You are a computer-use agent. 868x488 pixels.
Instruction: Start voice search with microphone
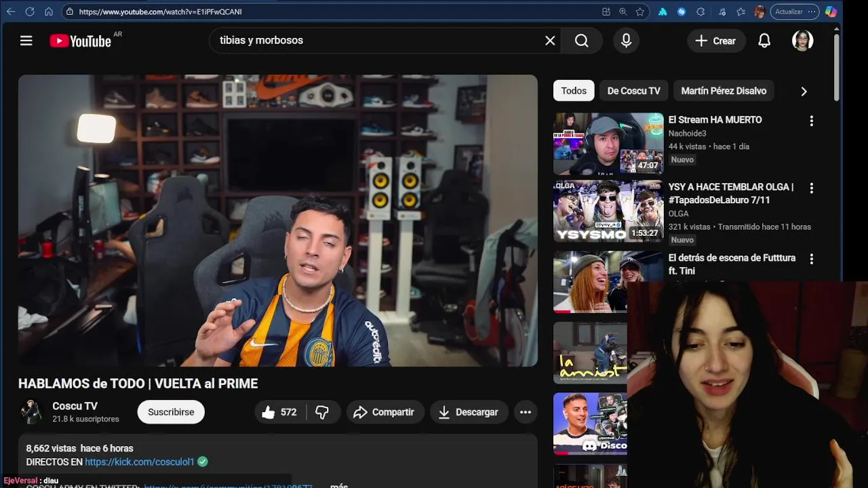[x=627, y=41]
